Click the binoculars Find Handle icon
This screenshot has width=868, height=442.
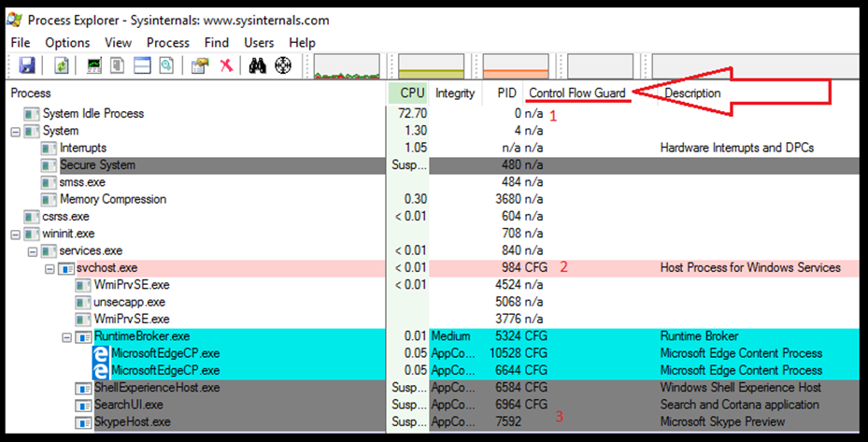tap(258, 66)
